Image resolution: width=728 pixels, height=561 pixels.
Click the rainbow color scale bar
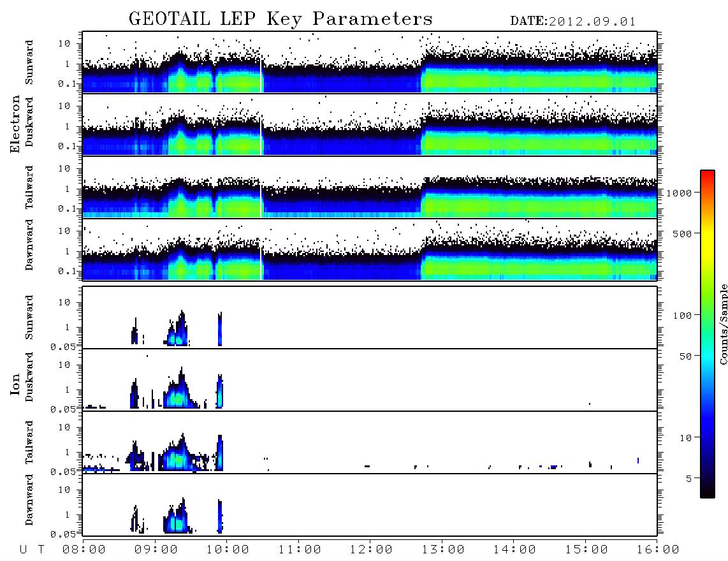[708, 334]
